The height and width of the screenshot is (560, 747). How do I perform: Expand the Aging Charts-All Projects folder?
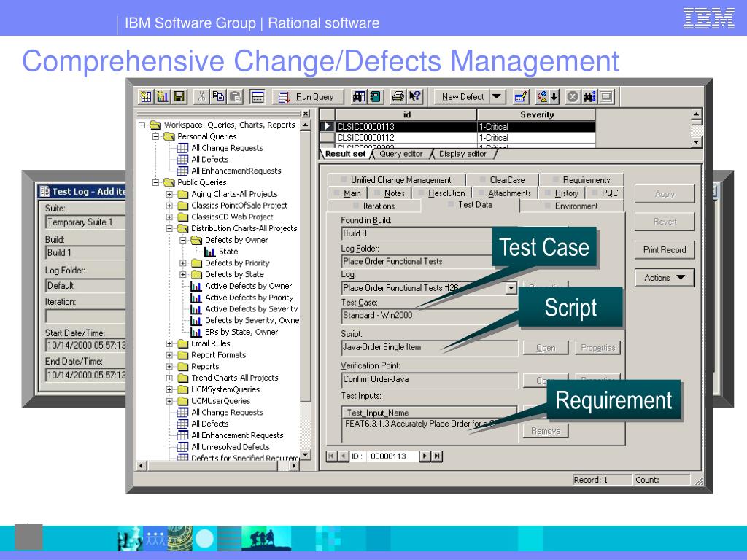point(169,194)
